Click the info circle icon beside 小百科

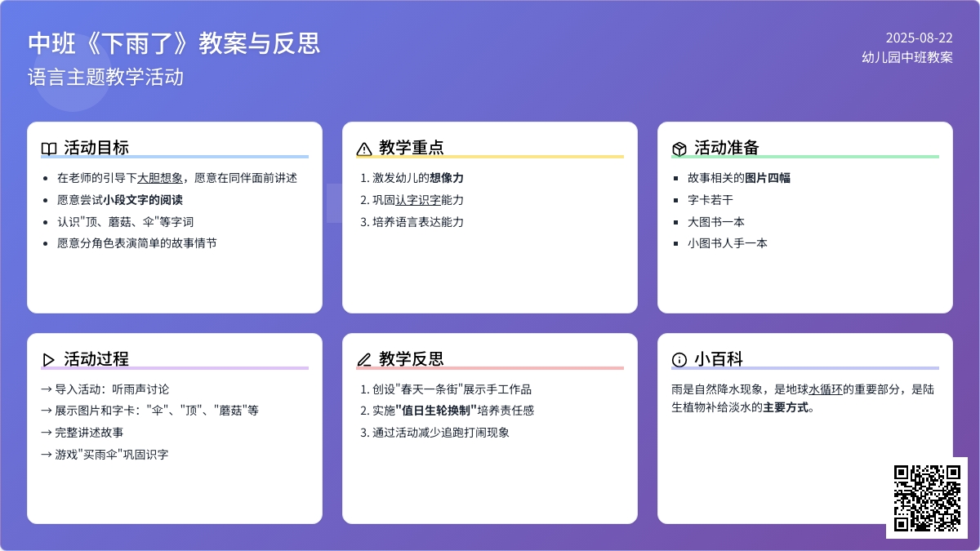click(679, 360)
